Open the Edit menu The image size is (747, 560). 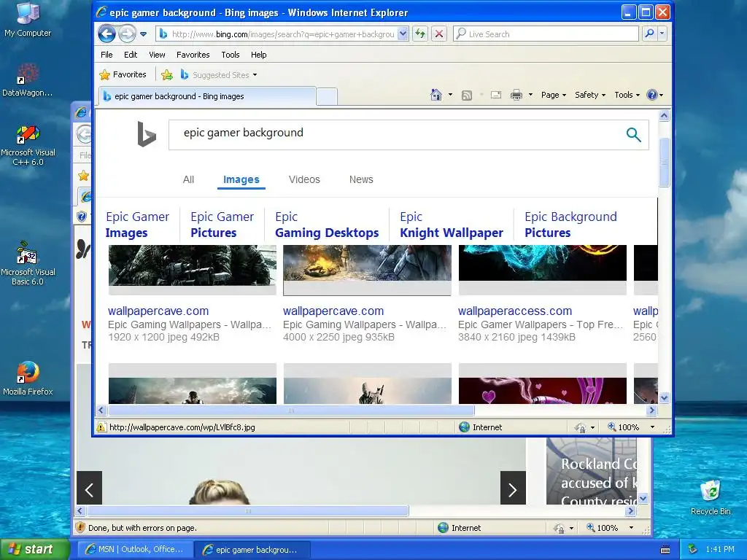tap(131, 55)
